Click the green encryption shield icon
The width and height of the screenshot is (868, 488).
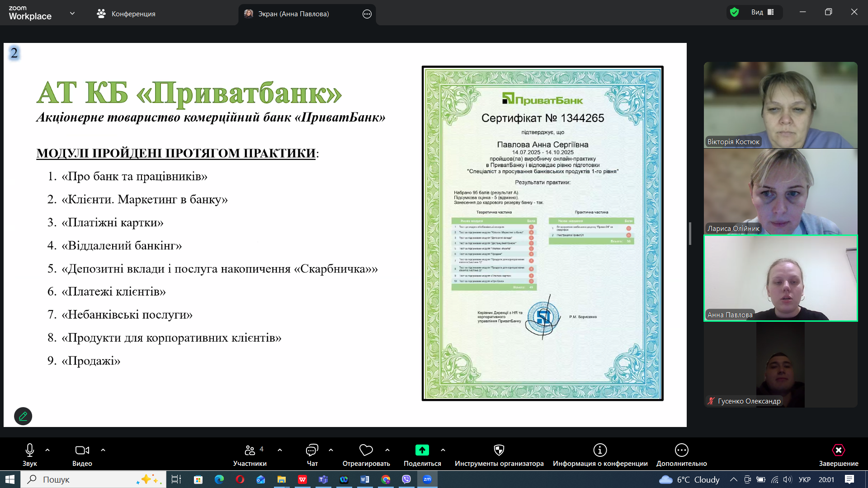click(x=735, y=12)
